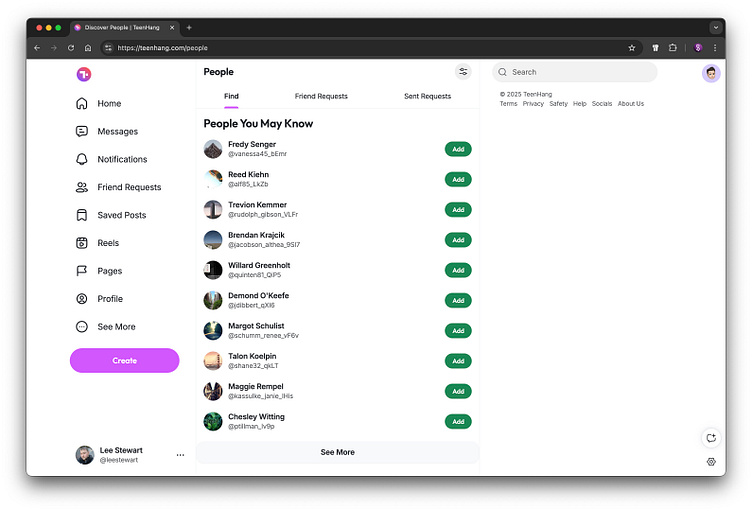
Task: Expand the See More people list
Action: coord(337,452)
